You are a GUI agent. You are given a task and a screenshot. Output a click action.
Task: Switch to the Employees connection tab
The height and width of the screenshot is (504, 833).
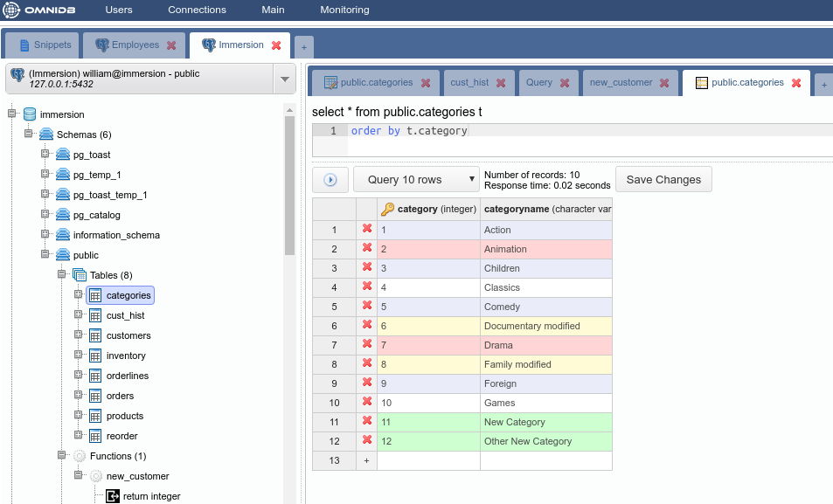tap(135, 45)
